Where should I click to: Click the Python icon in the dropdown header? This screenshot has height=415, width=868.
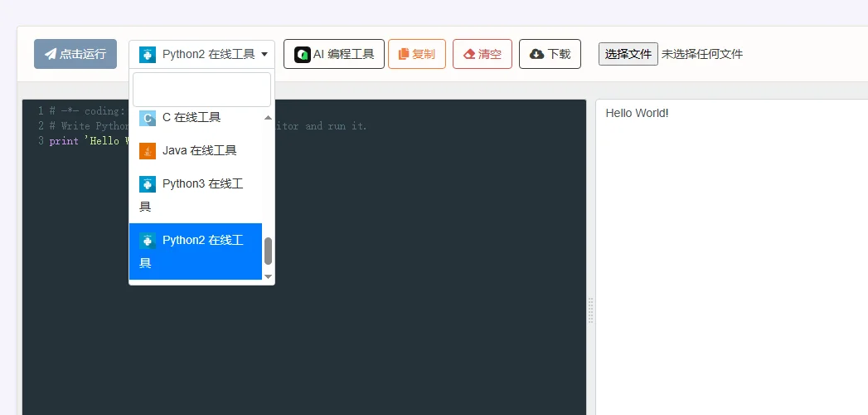pyautogui.click(x=148, y=54)
